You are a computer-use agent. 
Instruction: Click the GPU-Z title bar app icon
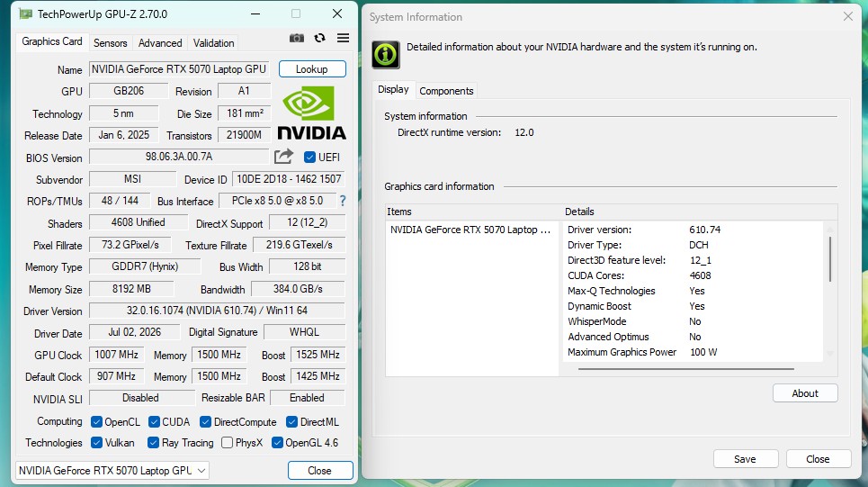click(25, 14)
